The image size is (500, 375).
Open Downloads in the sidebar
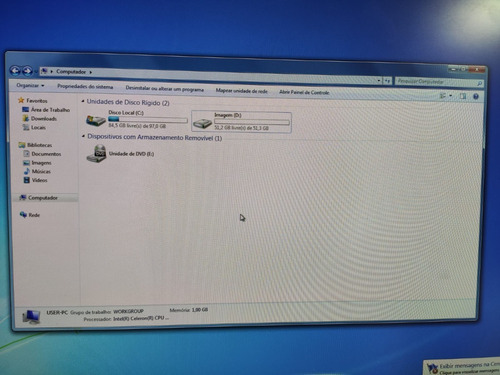pos(44,119)
